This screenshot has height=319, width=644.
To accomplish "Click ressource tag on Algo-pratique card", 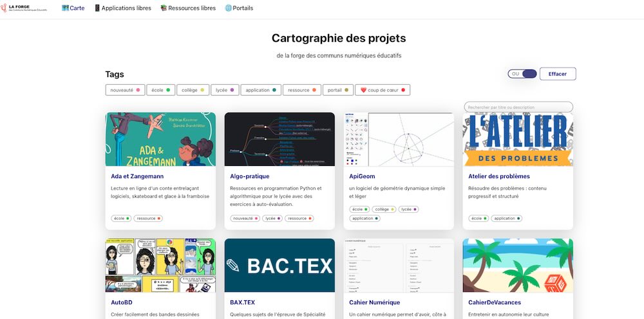I will 299,219.
